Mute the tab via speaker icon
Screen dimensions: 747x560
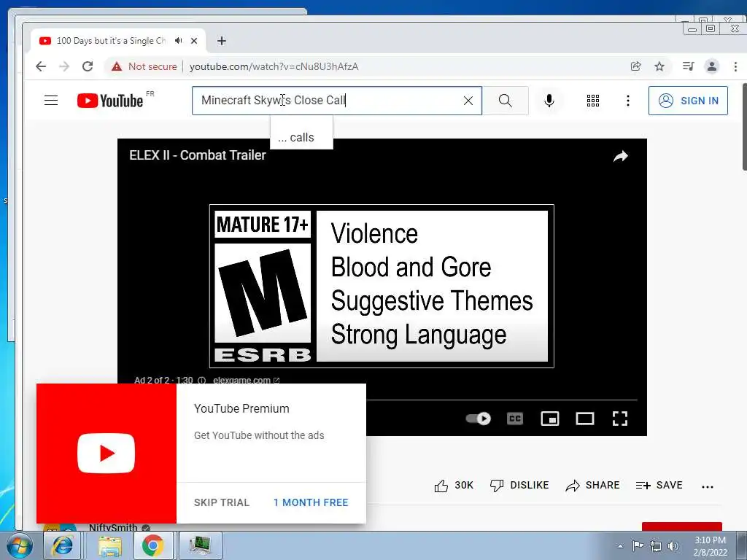pyautogui.click(x=178, y=41)
